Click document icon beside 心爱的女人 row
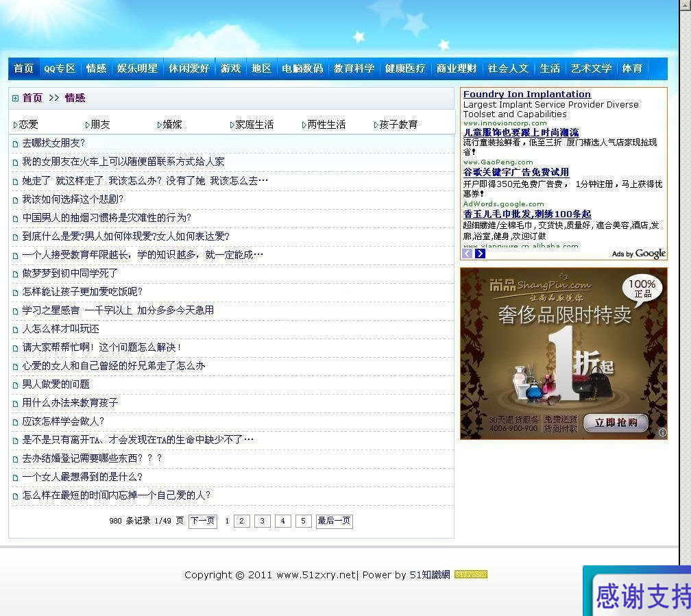This screenshot has width=691, height=616. tap(15, 366)
